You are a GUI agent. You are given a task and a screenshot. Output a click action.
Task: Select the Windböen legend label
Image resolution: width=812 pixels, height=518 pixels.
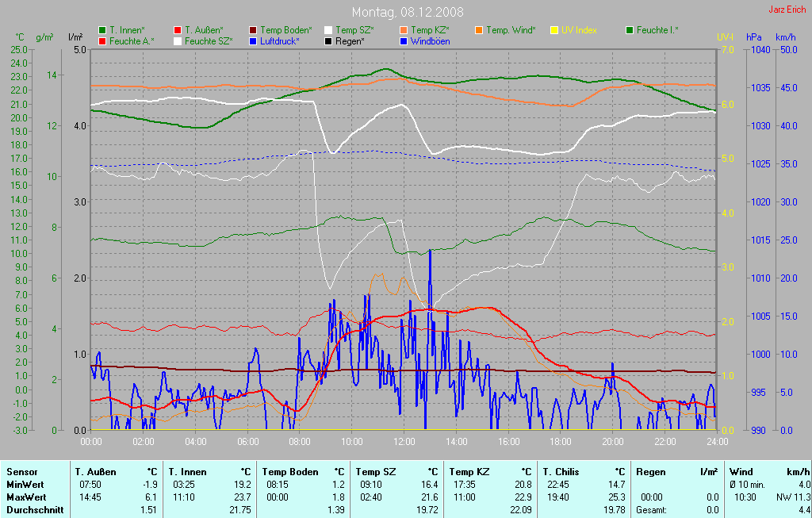pos(431,41)
